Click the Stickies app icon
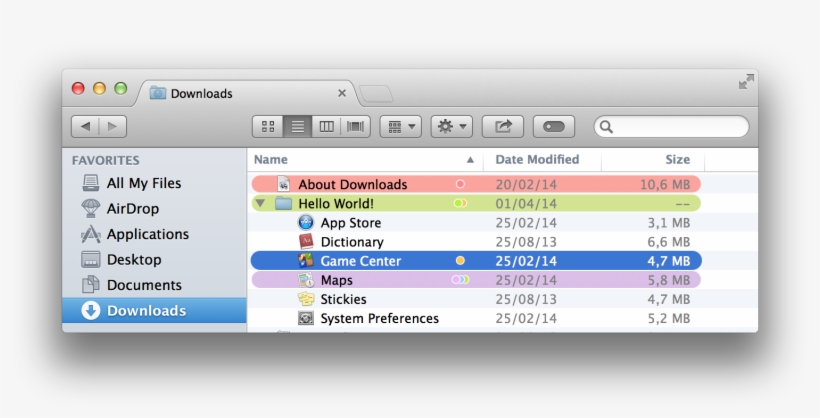The height and width of the screenshot is (418, 820). pos(306,299)
